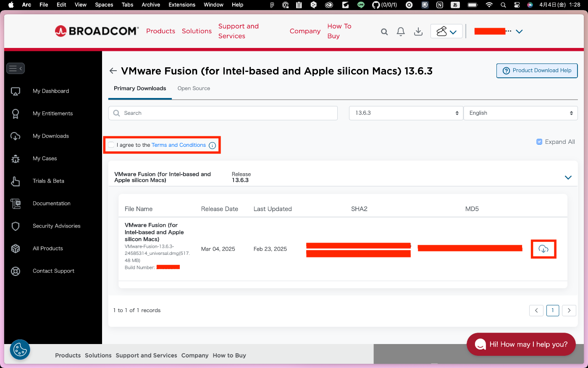Click the Documentation sidebar icon
Screen dimensions: 588x368
point(16,204)
